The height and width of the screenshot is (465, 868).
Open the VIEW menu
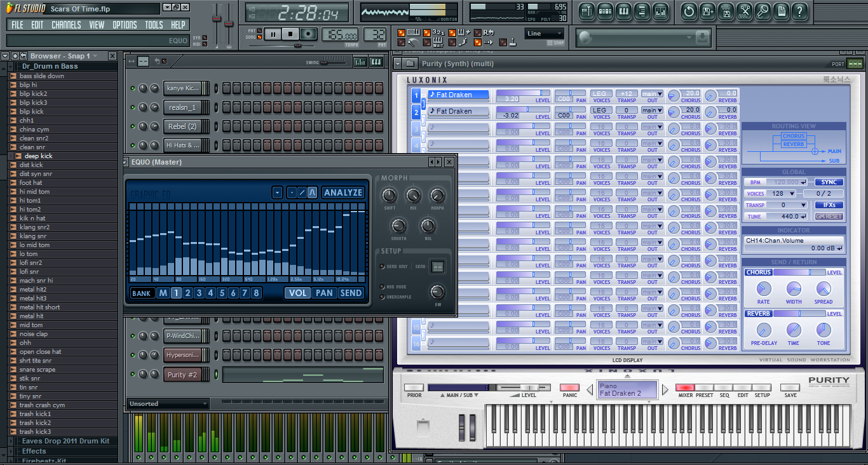97,25
